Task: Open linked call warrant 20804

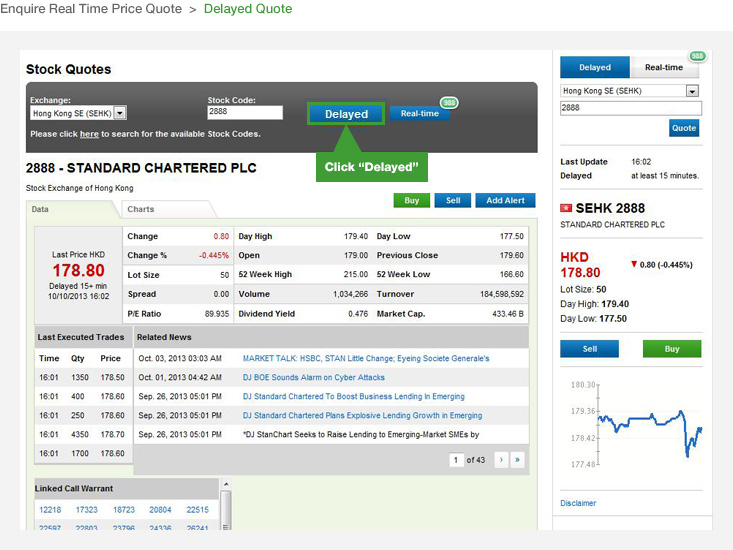Action: pyautogui.click(x=160, y=510)
